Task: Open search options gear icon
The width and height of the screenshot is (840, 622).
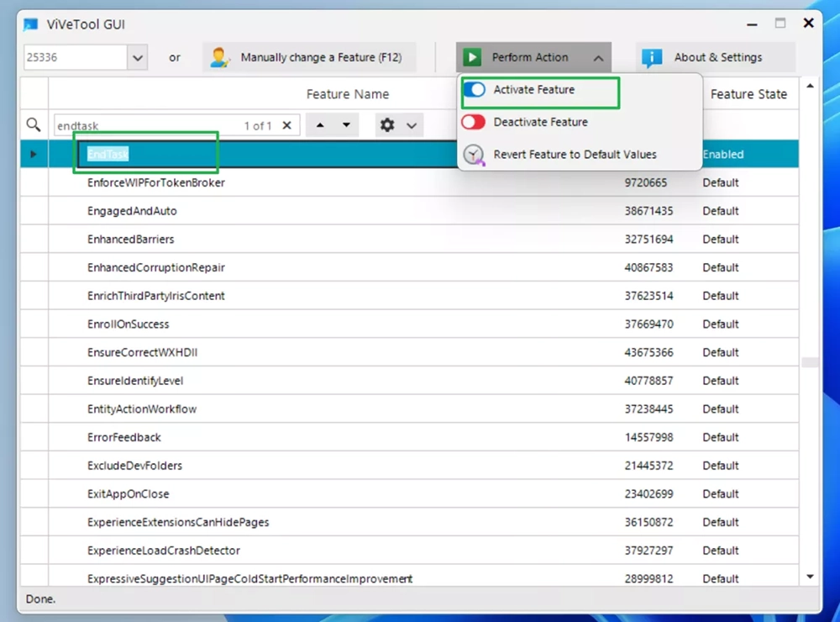Action: [x=387, y=125]
